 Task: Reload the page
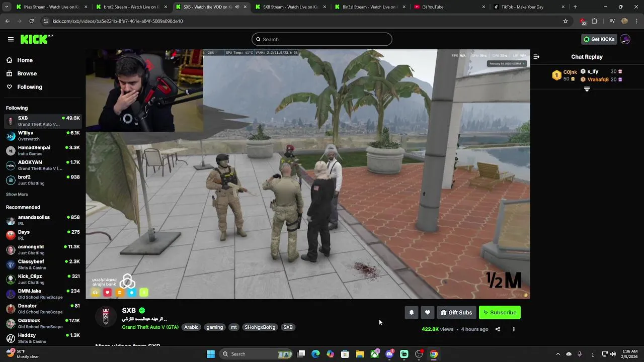[x=31, y=21]
